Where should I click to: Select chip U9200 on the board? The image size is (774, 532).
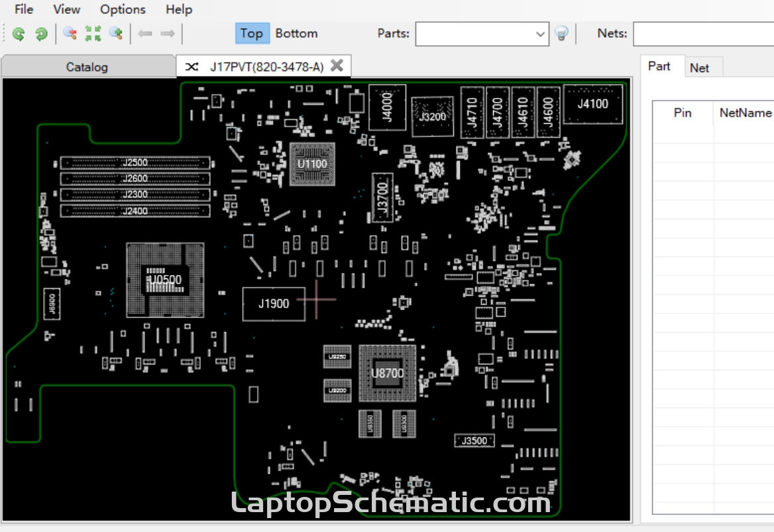click(337, 390)
